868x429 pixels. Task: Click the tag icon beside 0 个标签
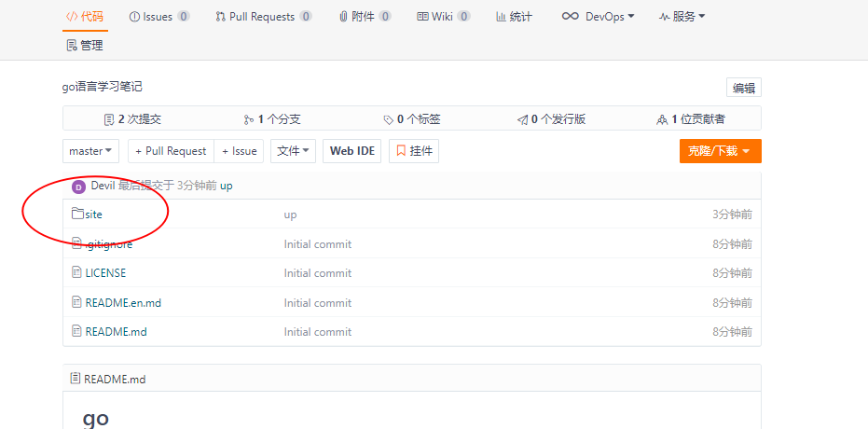point(388,119)
